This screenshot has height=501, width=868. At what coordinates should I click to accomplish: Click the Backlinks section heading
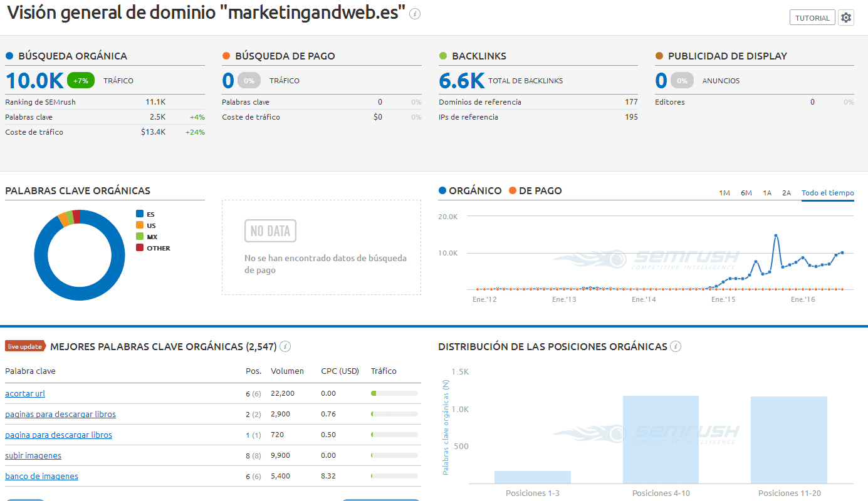tap(479, 56)
